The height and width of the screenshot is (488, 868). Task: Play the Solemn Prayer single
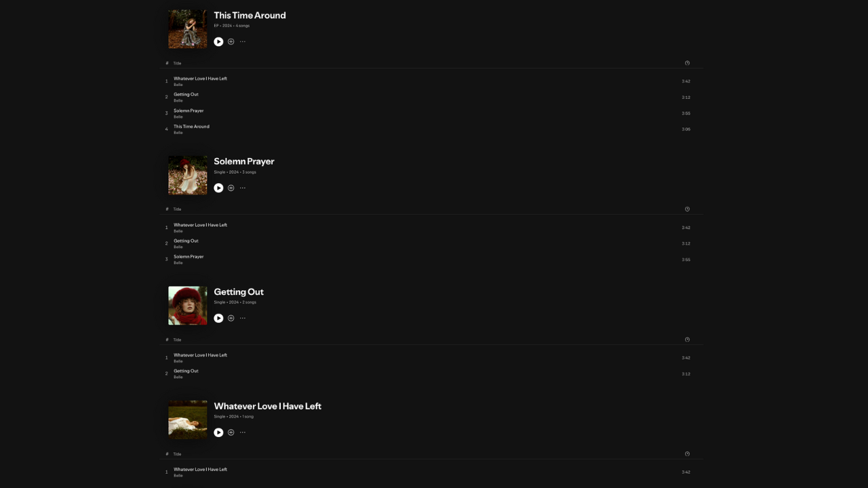click(218, 188)
